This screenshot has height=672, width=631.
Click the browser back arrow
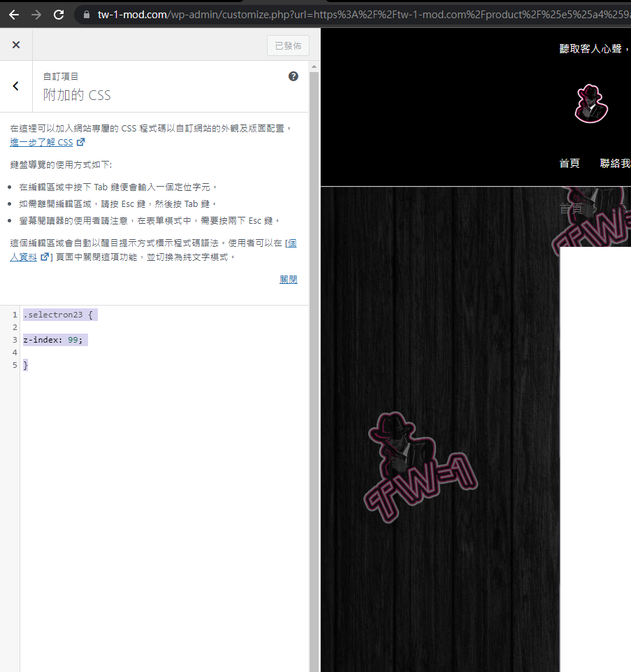13,14
